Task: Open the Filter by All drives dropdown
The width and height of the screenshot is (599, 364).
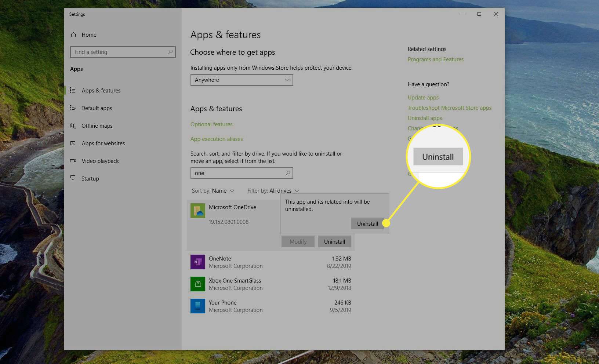Action: coord(273,191)
